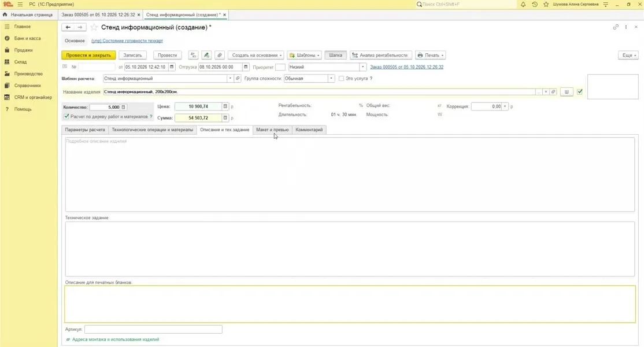Image resolution: width=644 pixels, height=347 pixels.
Task: Open favorites star in the title bar
Action: tap(546, 4)
